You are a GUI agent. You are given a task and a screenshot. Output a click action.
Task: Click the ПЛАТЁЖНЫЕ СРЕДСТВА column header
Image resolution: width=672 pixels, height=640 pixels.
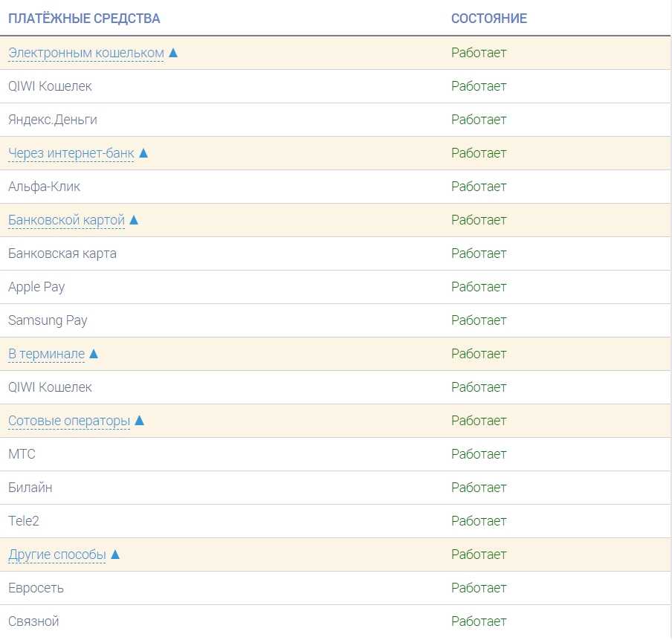84,19
